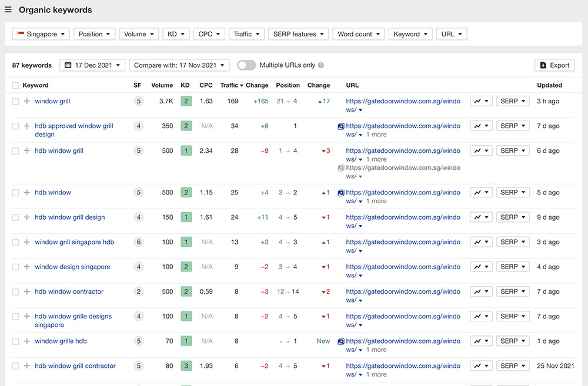Screen dimensions: 588x386
Task: Click the sitelinks icon in window grille hdb row
Action: pyautogui.click(x=341, y=341)
